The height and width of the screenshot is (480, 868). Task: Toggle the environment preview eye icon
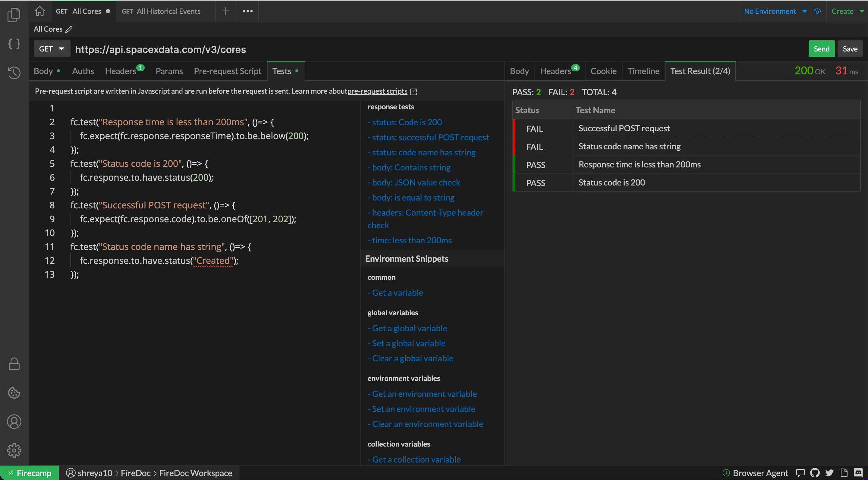coord(817,11)
